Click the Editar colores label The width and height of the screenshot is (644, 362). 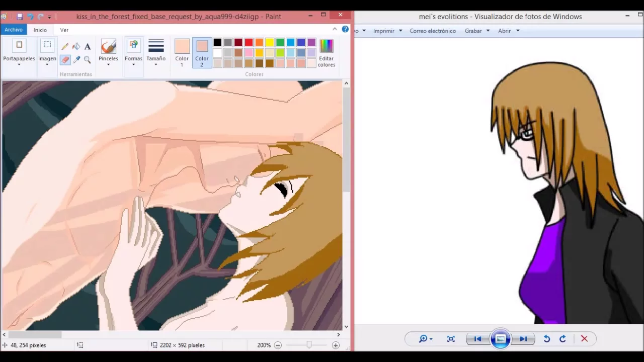click(326, 61)
